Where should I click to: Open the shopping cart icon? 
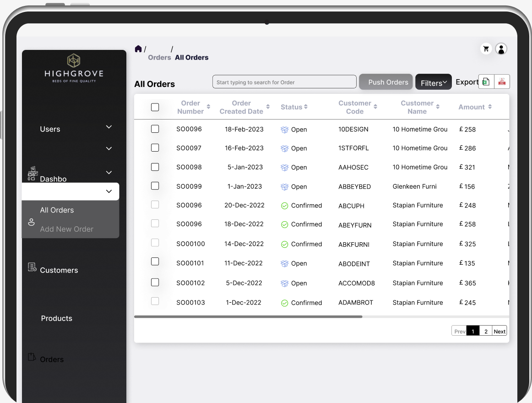[486, 49]
